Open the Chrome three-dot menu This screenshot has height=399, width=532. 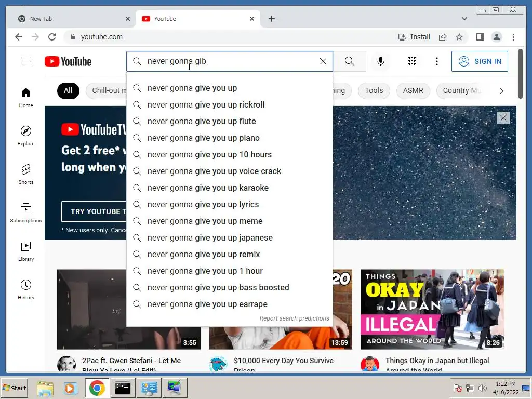pyautogui.click(x=513, y=37)
